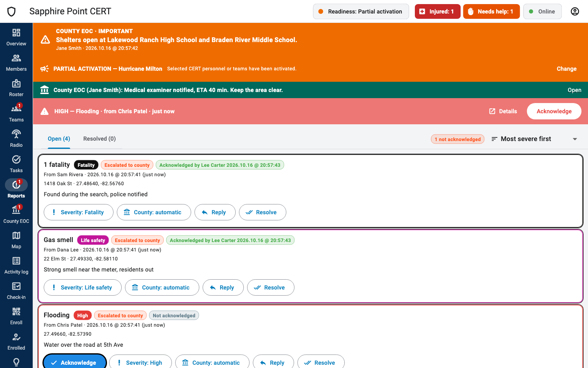Open the Map view

coord(16,240)
